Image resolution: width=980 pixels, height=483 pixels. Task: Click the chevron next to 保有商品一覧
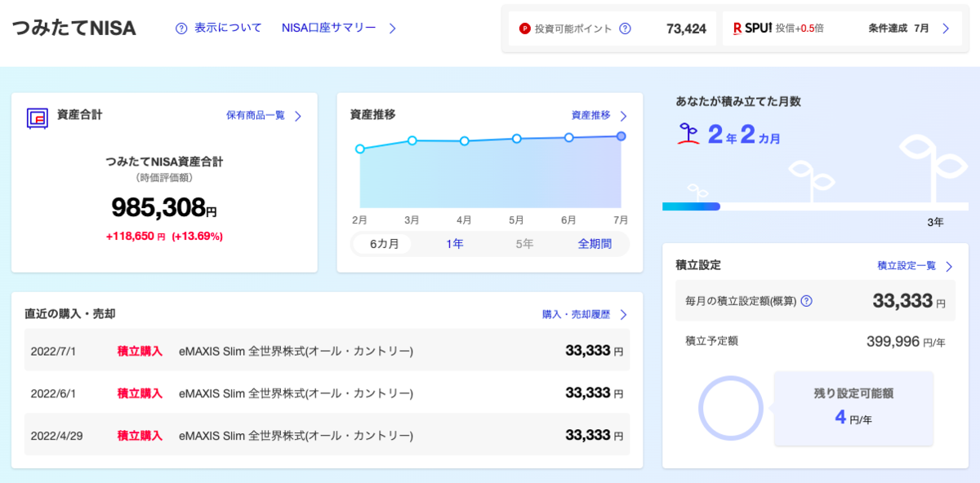[x=298, y=116]
